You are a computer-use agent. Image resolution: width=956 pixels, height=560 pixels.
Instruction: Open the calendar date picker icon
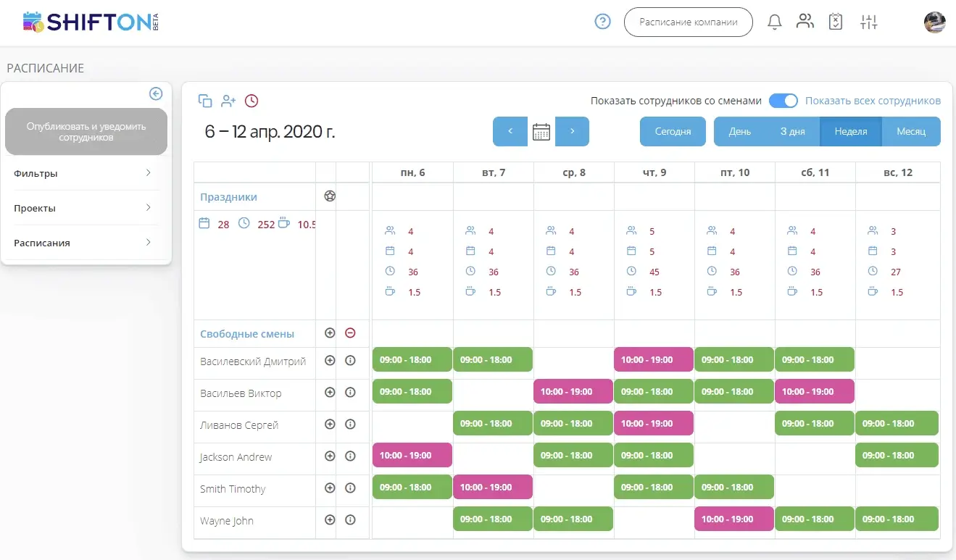541,132
